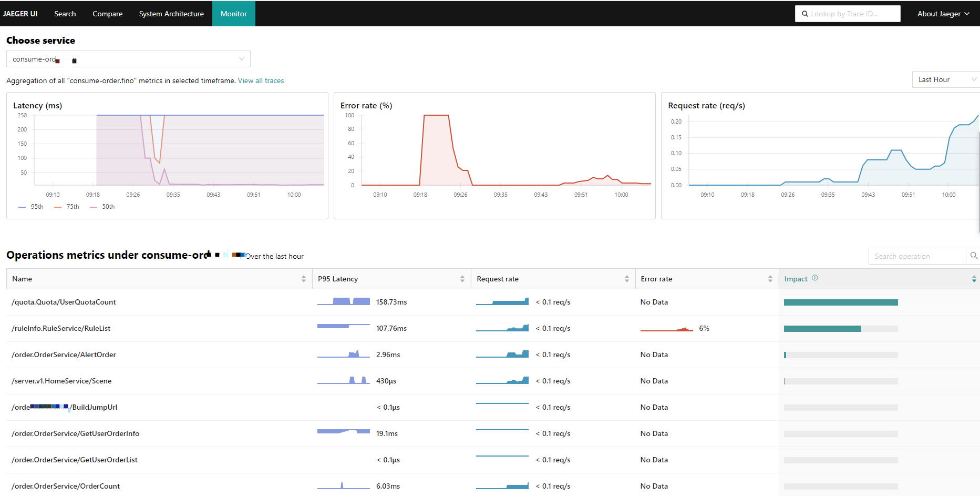Toggle the 95th percentile legend line
Image resolution: width=980 pixels, height=496 pixels.
click(31, 207)
